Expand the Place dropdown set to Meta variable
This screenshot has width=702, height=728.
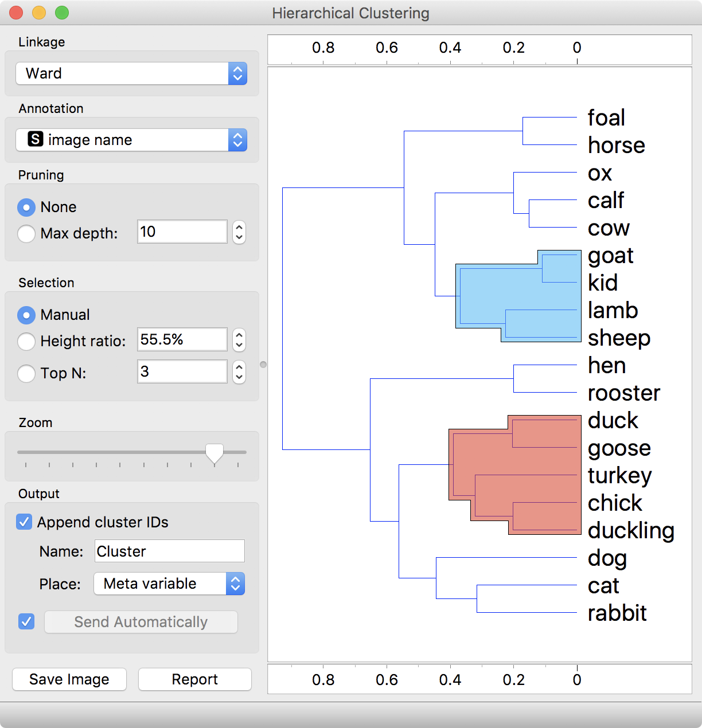pos(169,584)
